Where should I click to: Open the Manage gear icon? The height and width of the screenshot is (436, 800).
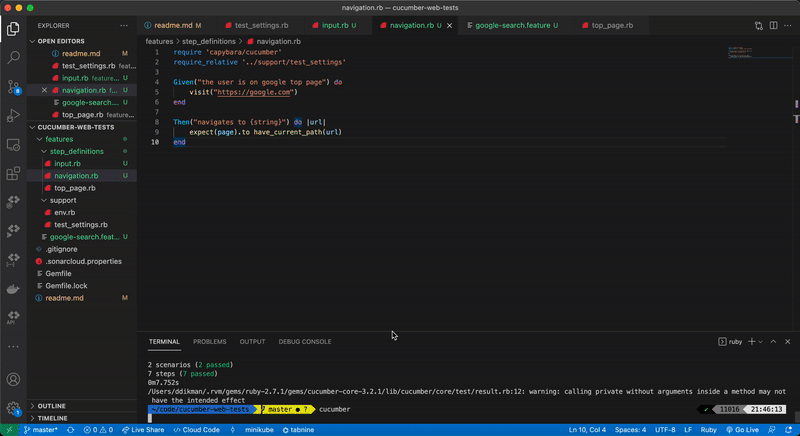coord(13,408)
